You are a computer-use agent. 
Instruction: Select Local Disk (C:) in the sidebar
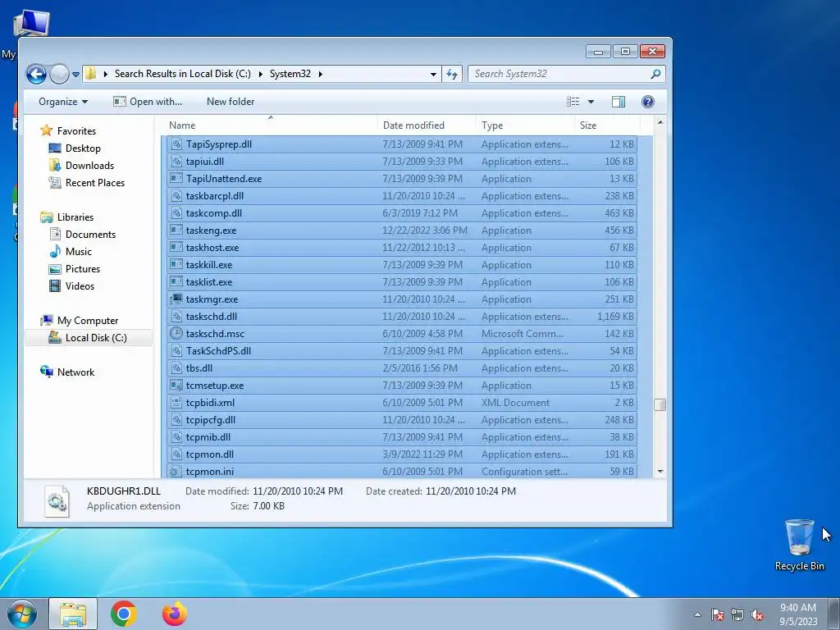coord(96,337)
